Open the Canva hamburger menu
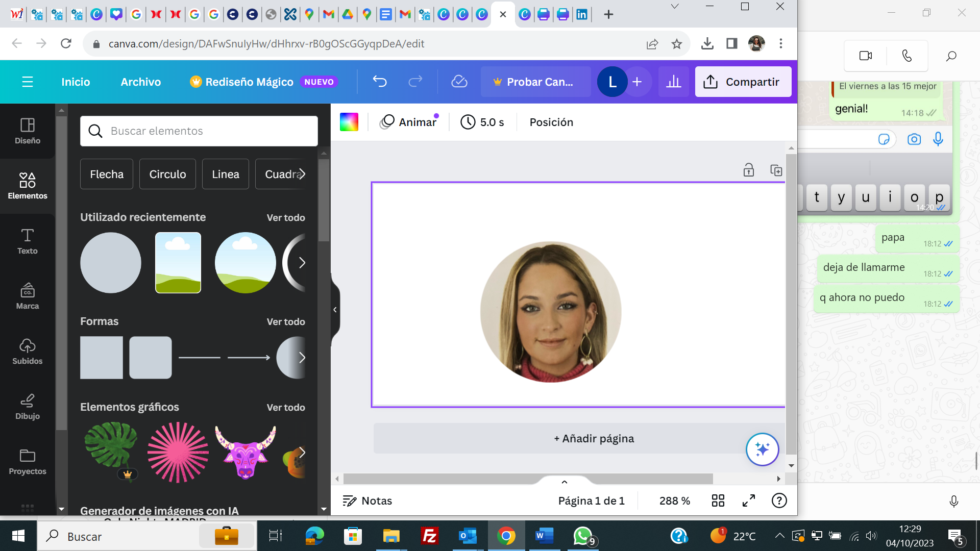980x551 pixels. tap(28, 82)
